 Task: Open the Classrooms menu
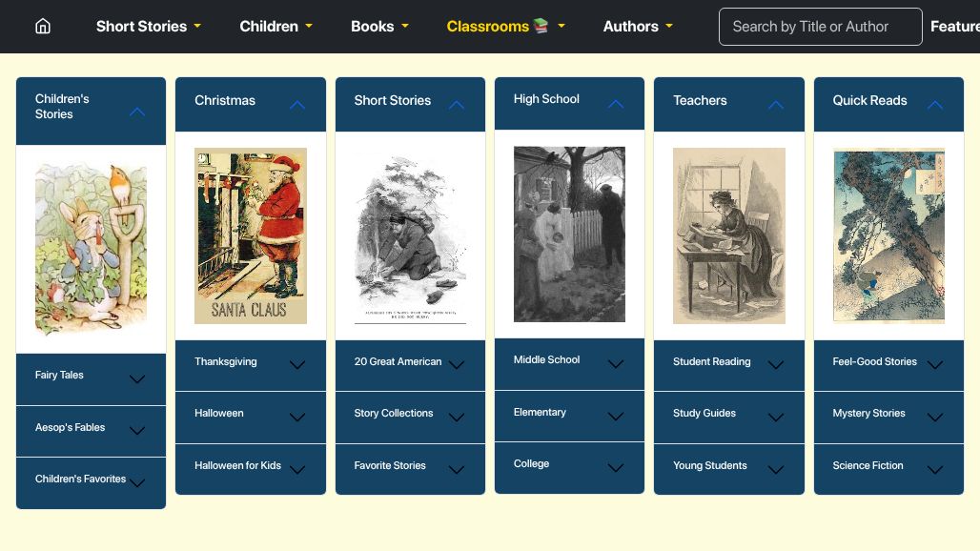pos(505,27)
